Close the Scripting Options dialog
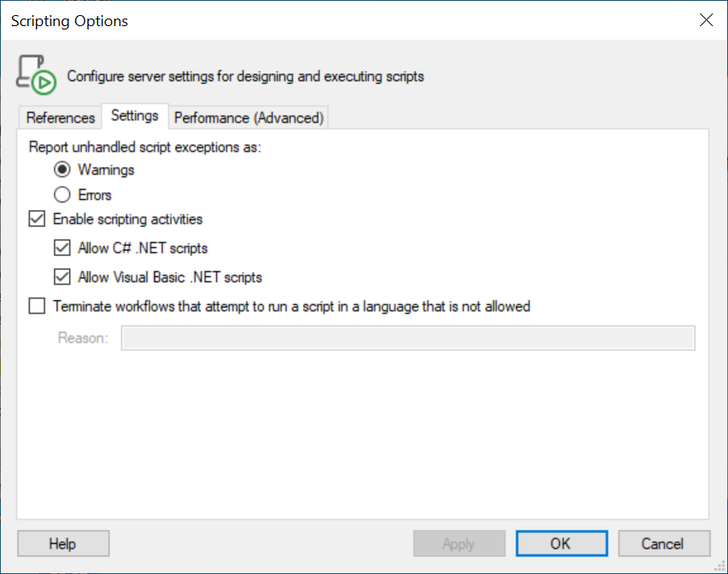Screen dimensions: 728x574 coord(706,20)
